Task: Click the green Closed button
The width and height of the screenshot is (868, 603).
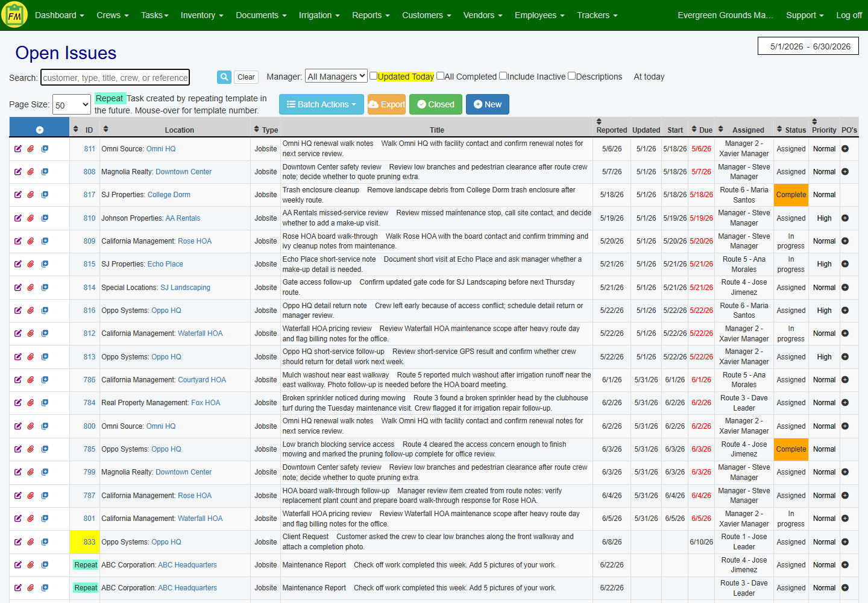Action: (x=436, y=104)
